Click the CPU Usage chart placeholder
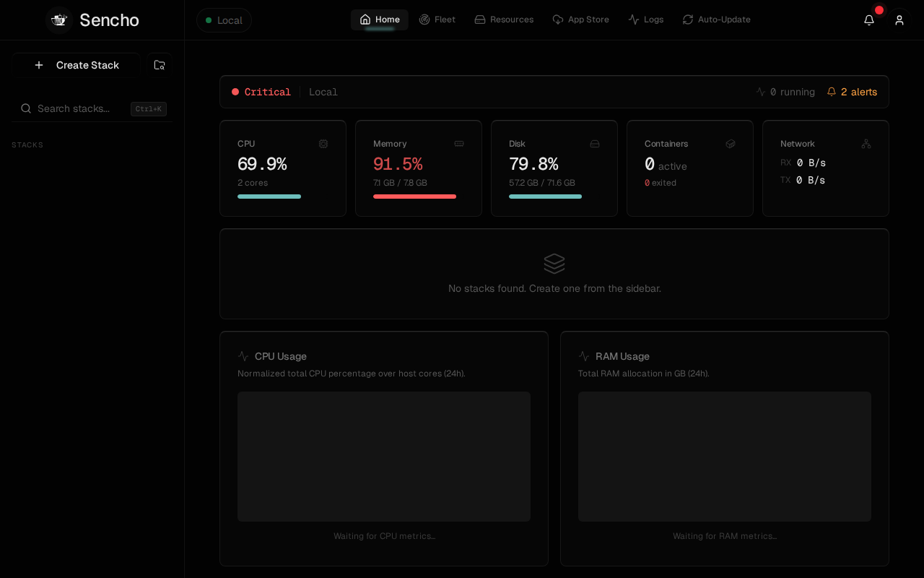The width and height of the screenshot is (924, 578). tap(384, 457)
